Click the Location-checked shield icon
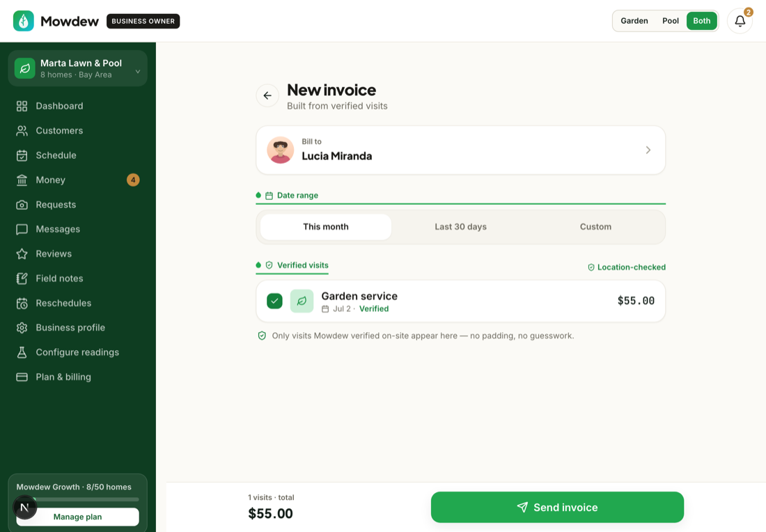This screenshot has height=532, width=766. [591, 267]
